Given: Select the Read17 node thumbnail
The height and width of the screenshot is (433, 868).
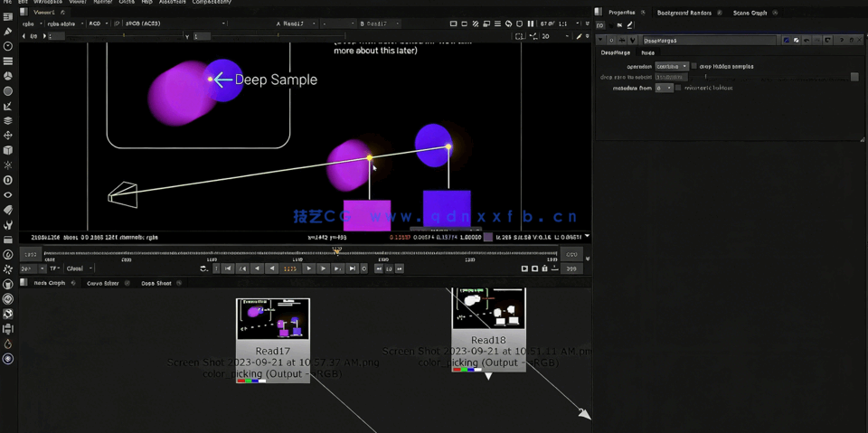Looking at the screenshot, I should pyautogui.click(x=272, y=319).
